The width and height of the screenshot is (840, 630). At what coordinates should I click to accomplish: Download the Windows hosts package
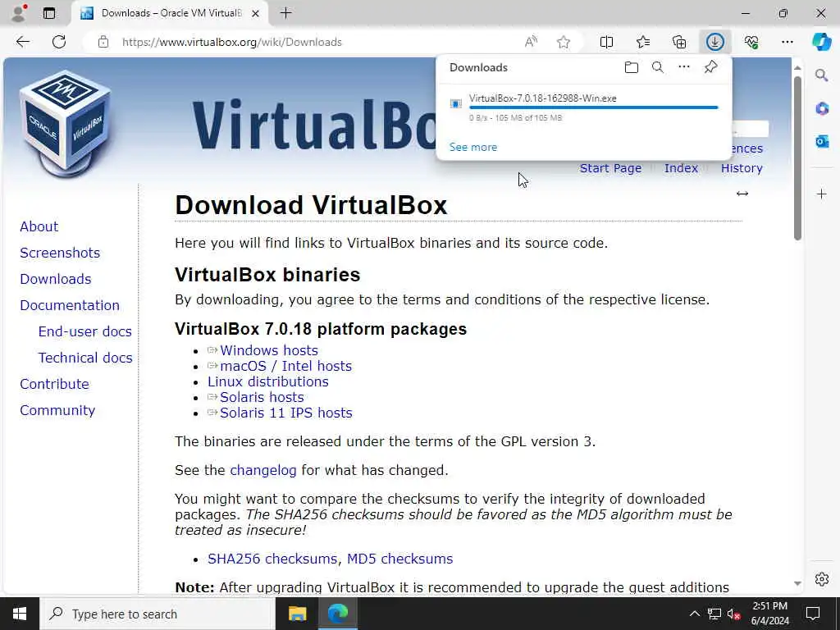[x=269, y=350]
